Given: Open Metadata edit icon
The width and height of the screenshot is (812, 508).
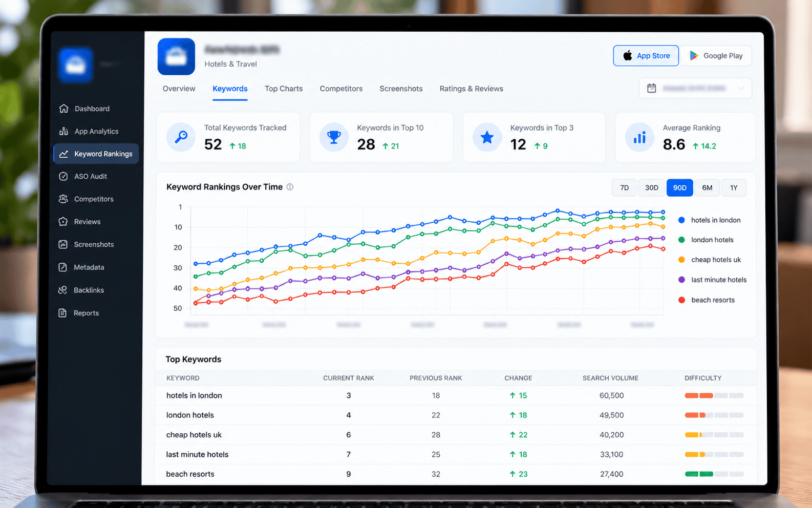Looking at the screenshot, I should [62, 267].
